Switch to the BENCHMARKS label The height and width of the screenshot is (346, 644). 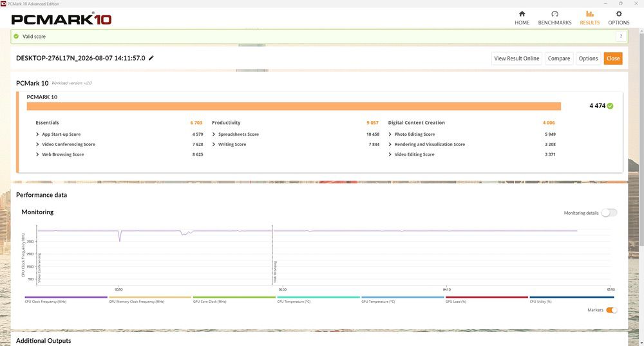pos(554,23)
